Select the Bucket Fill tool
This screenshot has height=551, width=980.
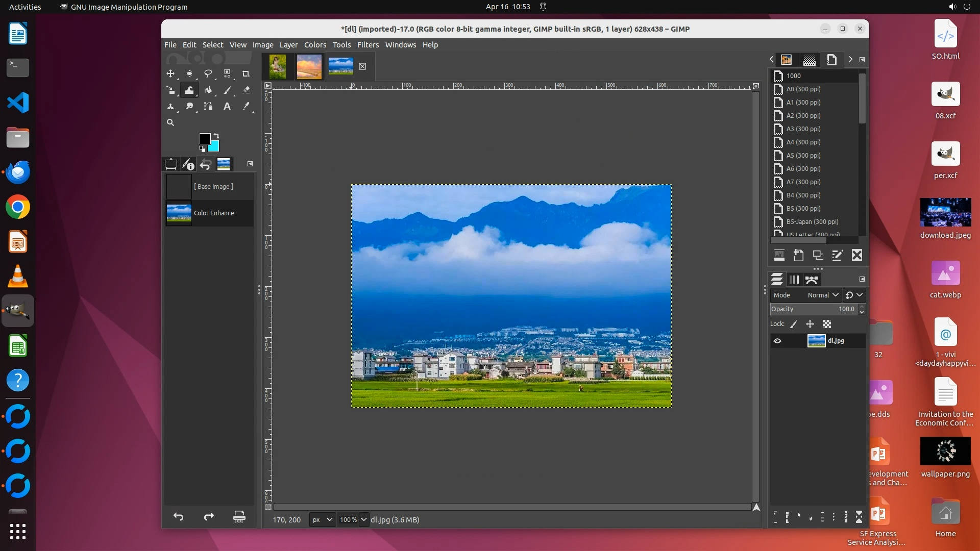208,90
